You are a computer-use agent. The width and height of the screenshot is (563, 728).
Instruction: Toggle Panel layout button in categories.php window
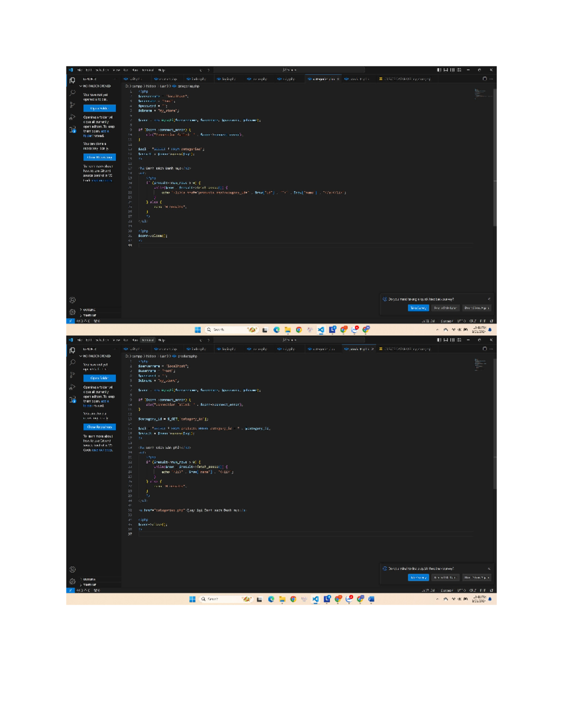tap(446, 70)
